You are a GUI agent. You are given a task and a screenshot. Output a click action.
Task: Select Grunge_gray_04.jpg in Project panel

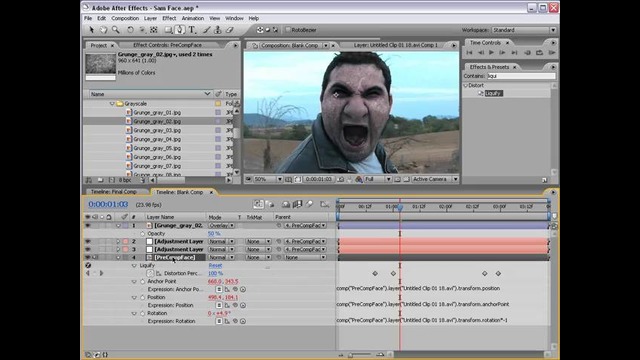pyautogui.click(x=157, y=139)
